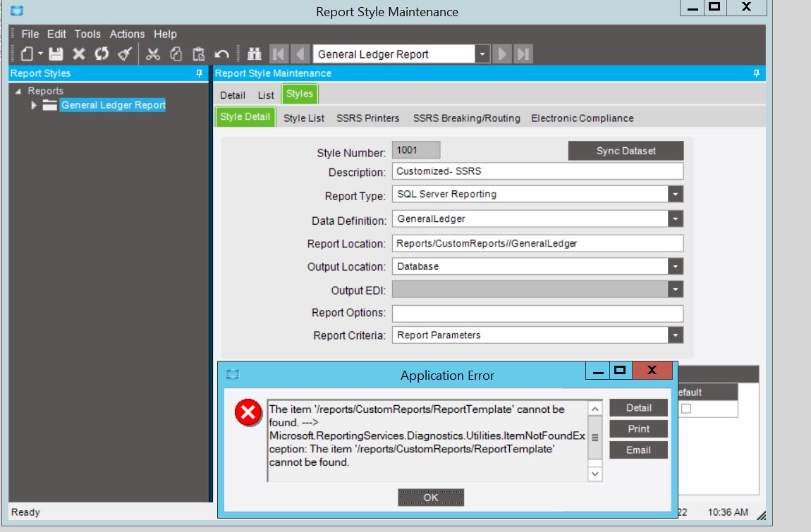Go to the next record in the toolbar

[501, 54]
